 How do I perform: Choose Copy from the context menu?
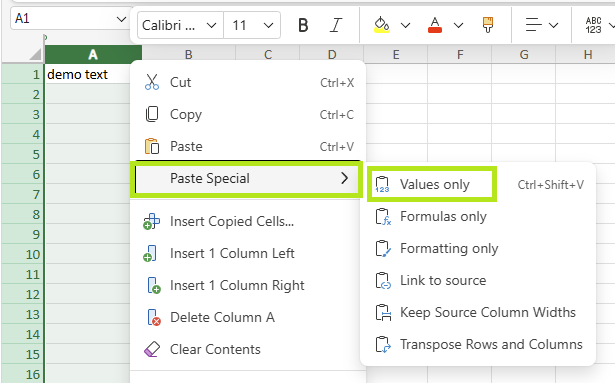248,114
